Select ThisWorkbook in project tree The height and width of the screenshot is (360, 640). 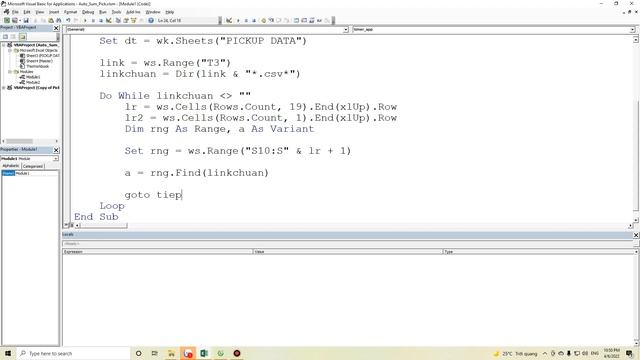point(38,66)
